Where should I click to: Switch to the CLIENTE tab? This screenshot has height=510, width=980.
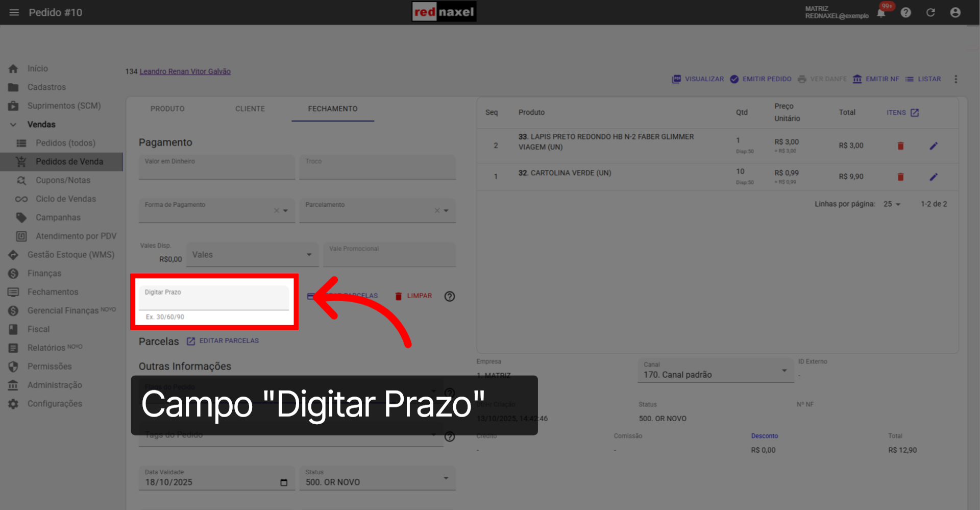[250, 109]
